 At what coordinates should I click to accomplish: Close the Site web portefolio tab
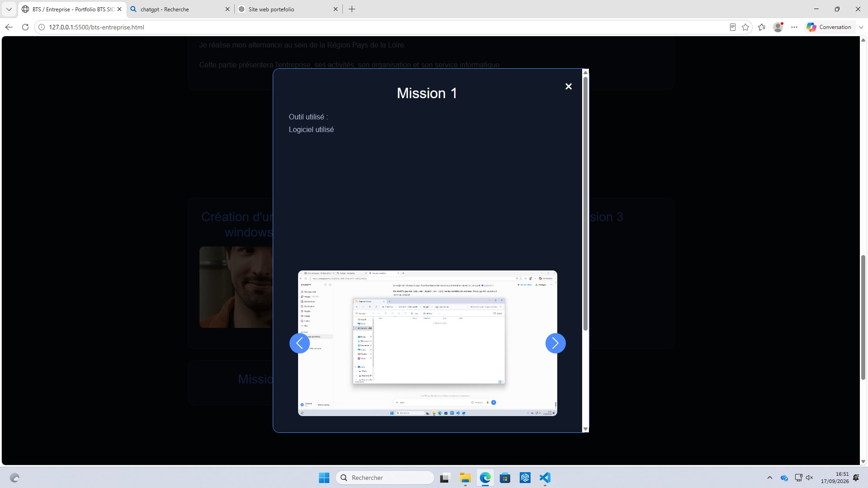tap(336, 9)
